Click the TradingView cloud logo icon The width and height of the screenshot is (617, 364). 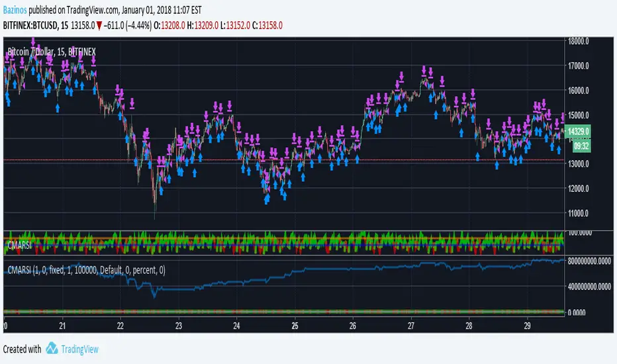[x=52, y=348]
